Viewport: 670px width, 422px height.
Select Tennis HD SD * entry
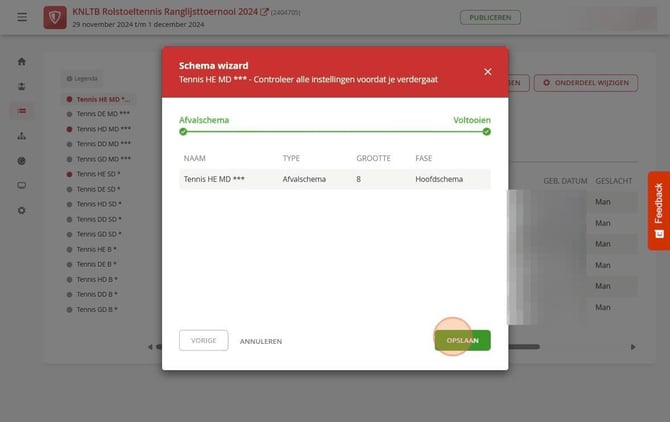[98, 204]
